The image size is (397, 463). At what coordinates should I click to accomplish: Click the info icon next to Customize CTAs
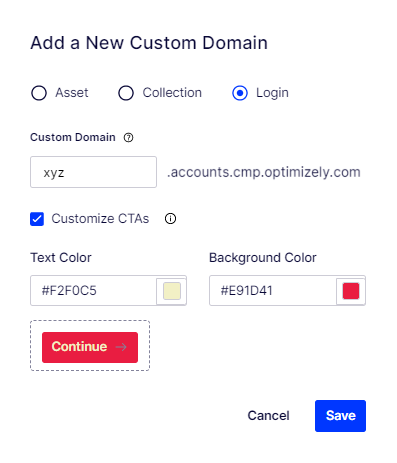[x=170, y=219]
